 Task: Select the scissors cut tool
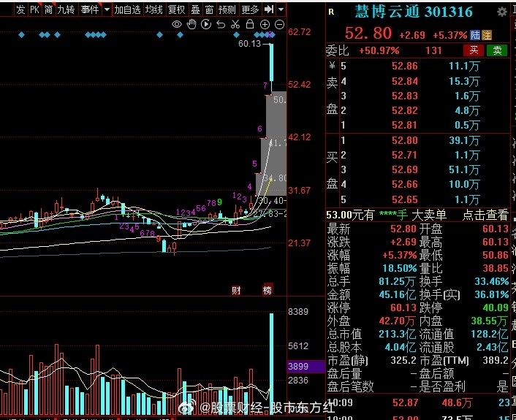click(x=235, y=24)
